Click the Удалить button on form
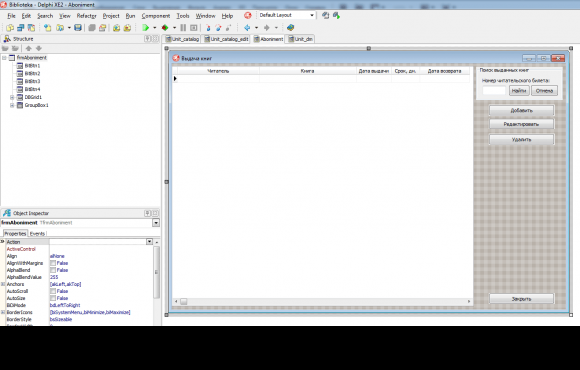Viewport: 580px width, 370px height. tap(522, 139)
